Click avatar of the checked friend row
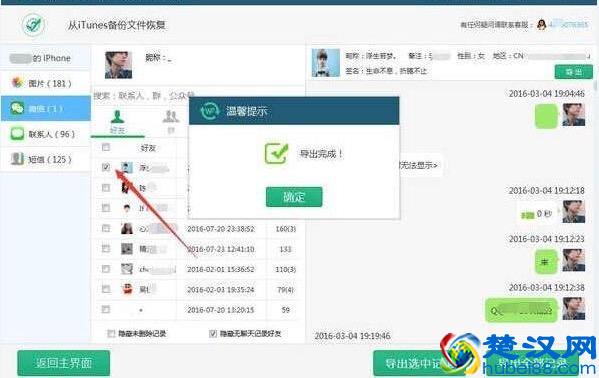This screenshot has width=599, height=378. coord(127,167)
